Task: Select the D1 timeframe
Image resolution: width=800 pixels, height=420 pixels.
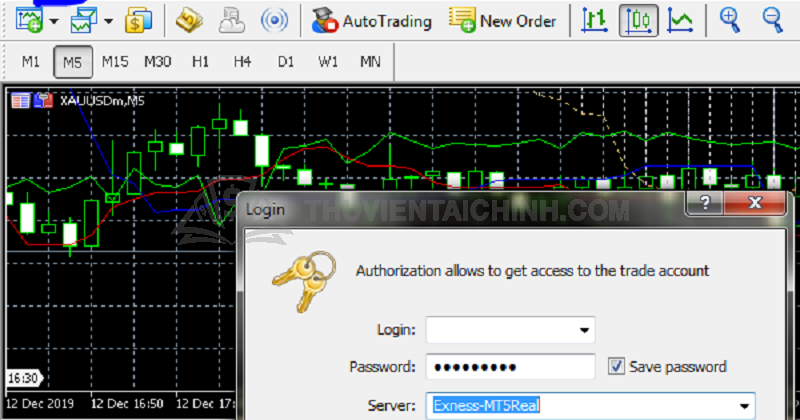Action: click(x=285, y=62)
